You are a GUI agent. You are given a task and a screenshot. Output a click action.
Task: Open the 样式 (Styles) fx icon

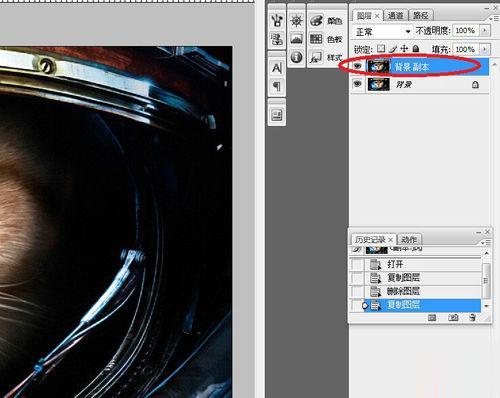(316, 57)
